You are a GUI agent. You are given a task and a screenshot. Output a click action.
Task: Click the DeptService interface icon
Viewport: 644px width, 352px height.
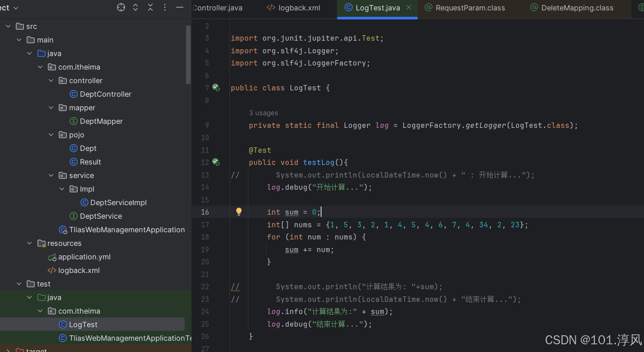[74, 216]
